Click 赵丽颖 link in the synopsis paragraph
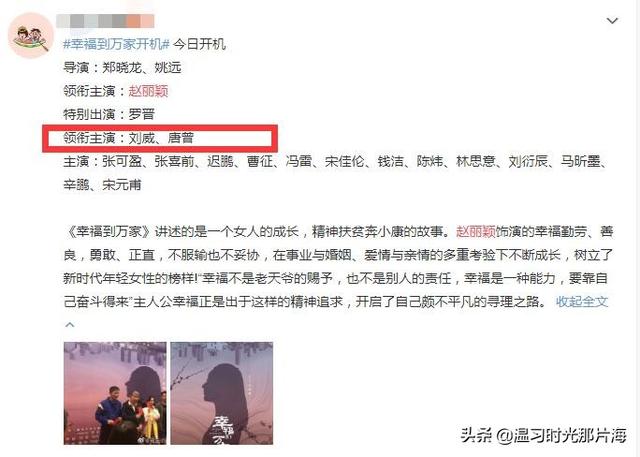The height and width of the screenshot is (457, 640). point(476,231)
